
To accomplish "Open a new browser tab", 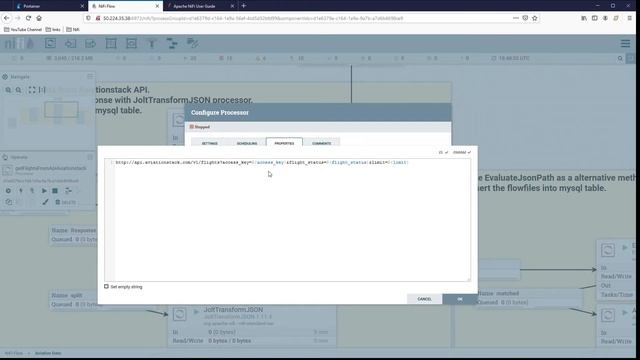I will 244,6.
